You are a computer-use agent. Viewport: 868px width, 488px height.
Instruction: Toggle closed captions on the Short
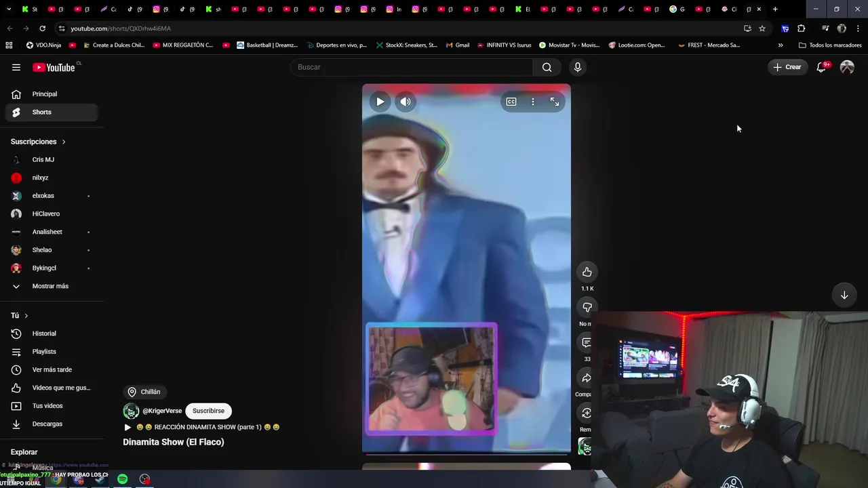pos(511,102)
